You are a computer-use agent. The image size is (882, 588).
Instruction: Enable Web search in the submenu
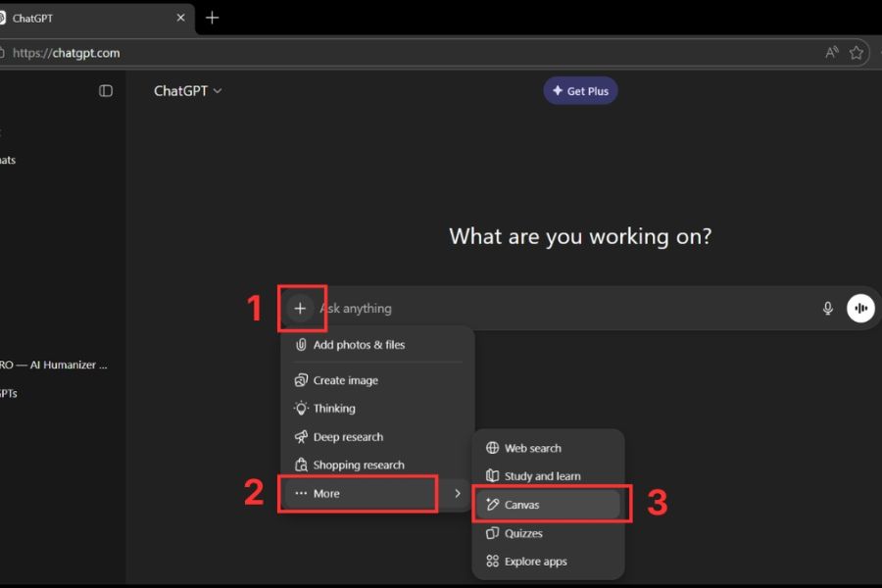[x=532, y=448]
